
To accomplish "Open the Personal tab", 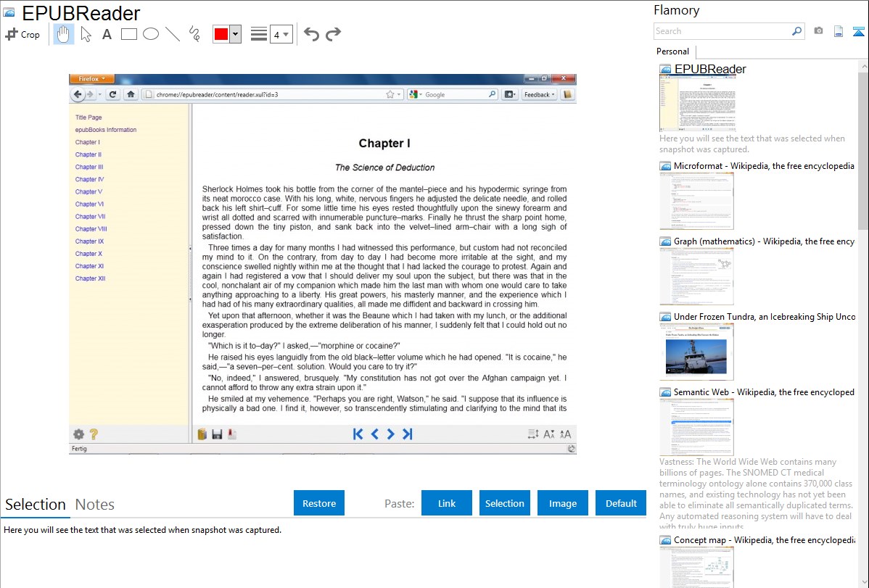I will tap(672, 51).
